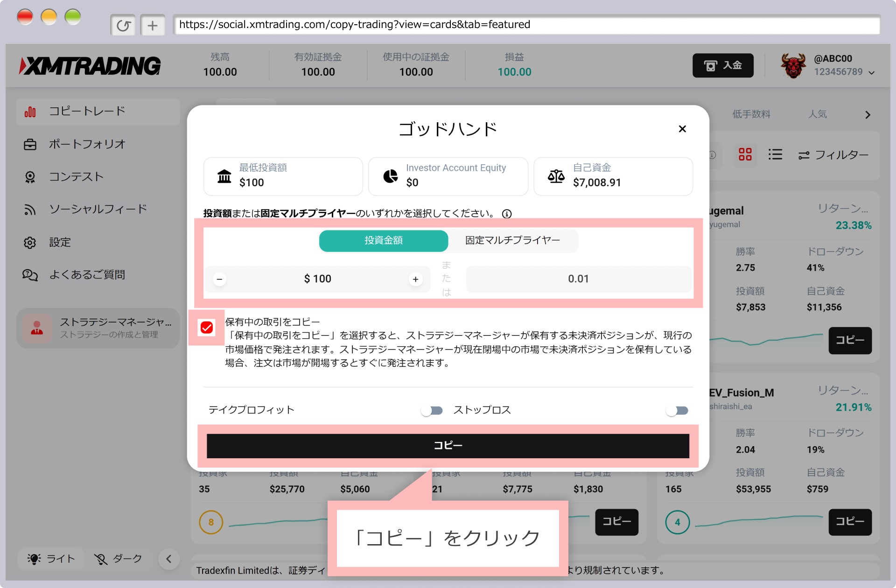Collapse the sidebar with left chevron
896x588 pixels.
169,559
